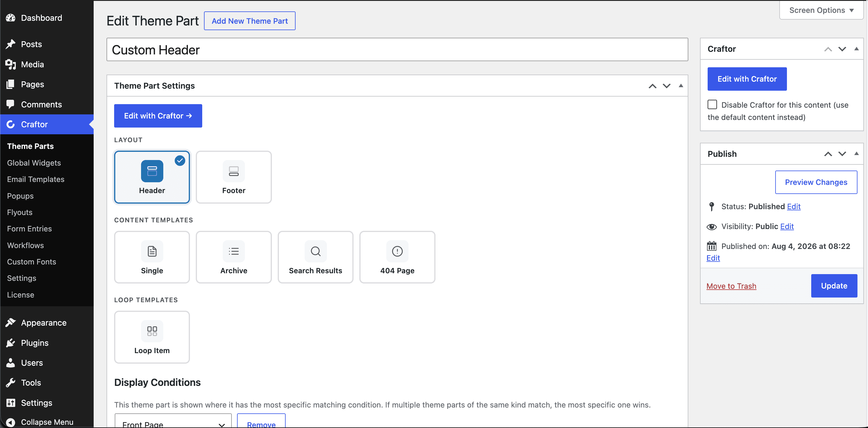Screen dimensions: 868x428
Task: Select the Single content template card
Action: 152,257
